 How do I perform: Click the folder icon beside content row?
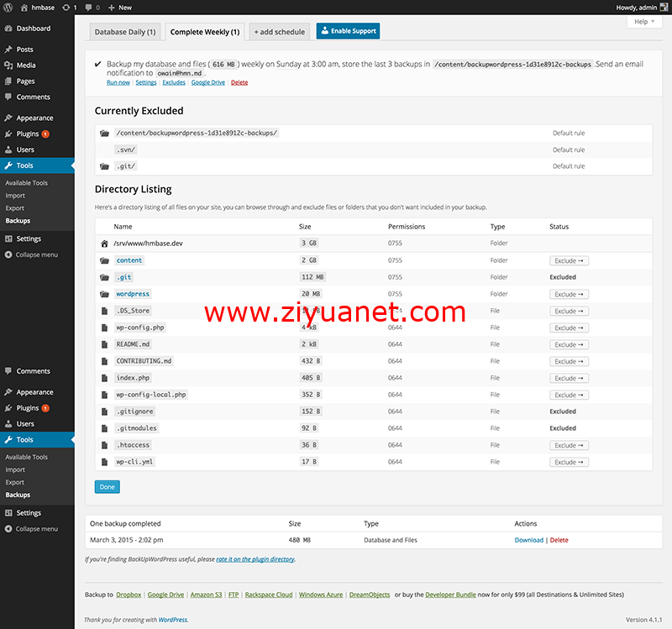[x=104, y=260]
